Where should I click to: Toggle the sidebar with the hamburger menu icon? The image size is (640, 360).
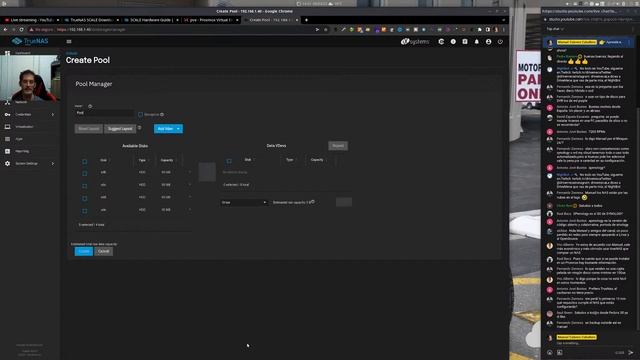pyautogui.click(x=69, y=42)
